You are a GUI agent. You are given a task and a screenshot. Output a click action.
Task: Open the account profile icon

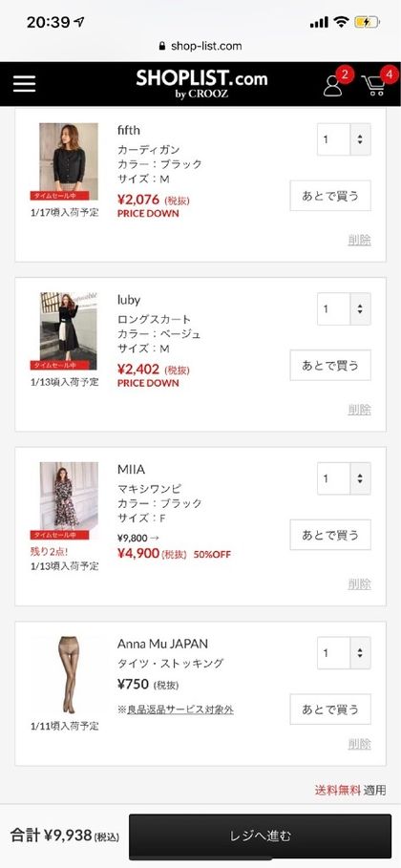[x=333, y=85]
